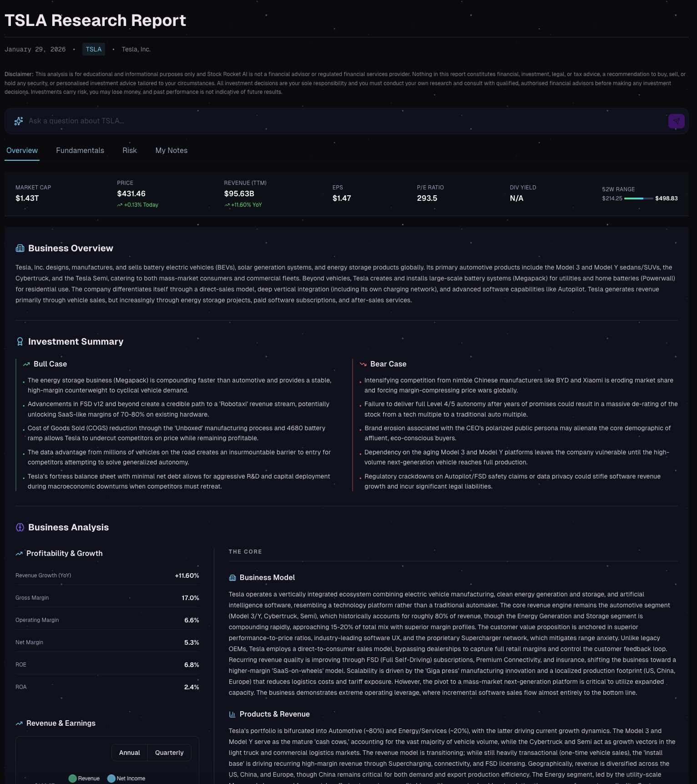Toggle the Net Income legend dot
Image resolution: width=697 pixels, height=784 pixels.
[x=111, y=779]
